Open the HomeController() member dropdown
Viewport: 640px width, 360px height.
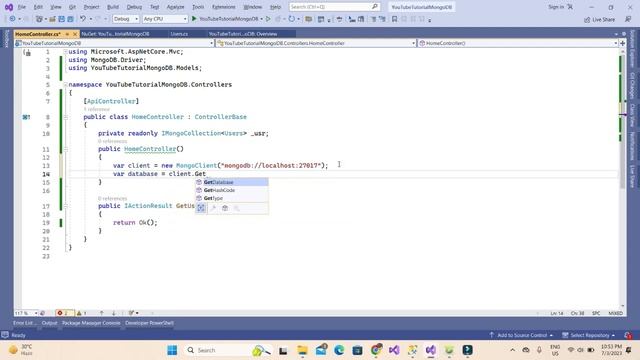518,43
